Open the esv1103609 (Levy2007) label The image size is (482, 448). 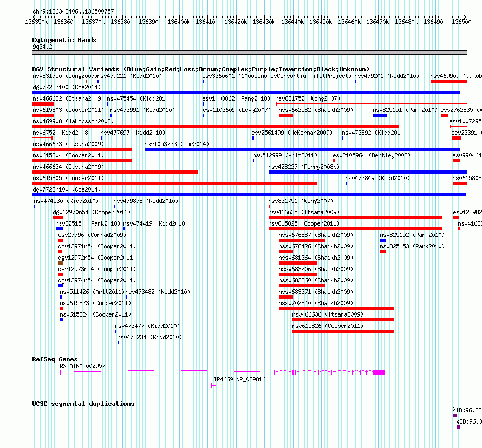(x=236, y=110)
